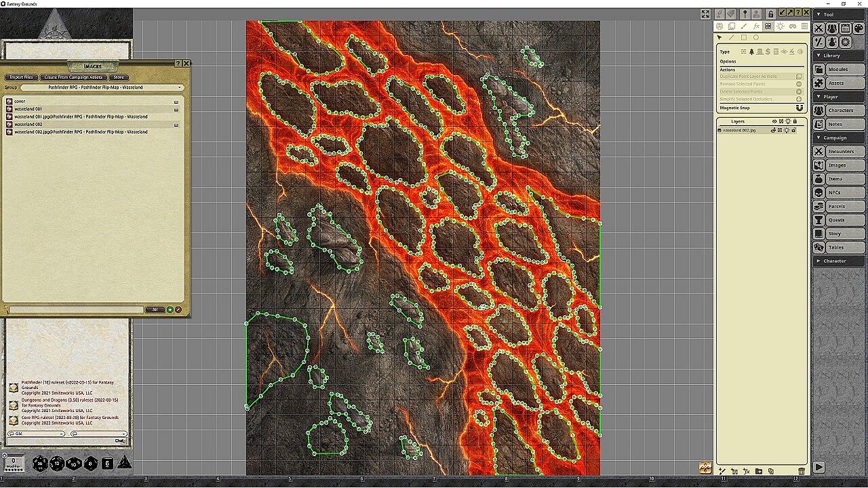This screenshot has width=868, height=488.
Task: Open the Group dropdown in Images window
Action: point(102,87)
